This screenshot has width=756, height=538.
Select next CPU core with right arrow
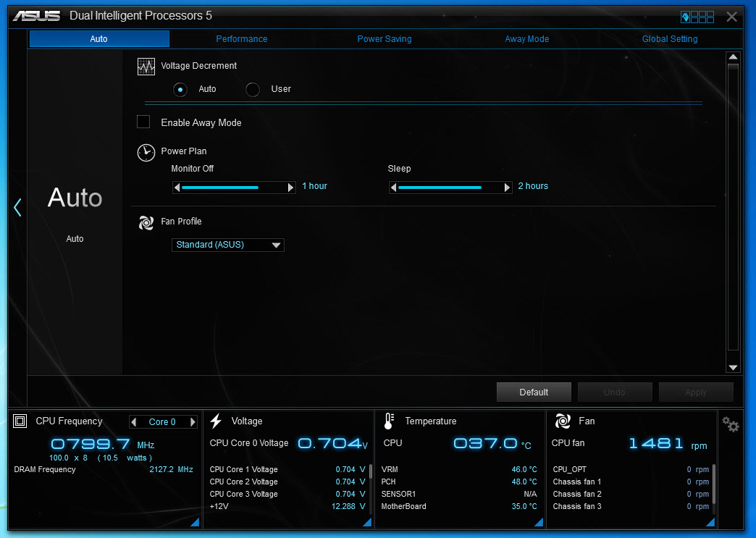point(193,422)
